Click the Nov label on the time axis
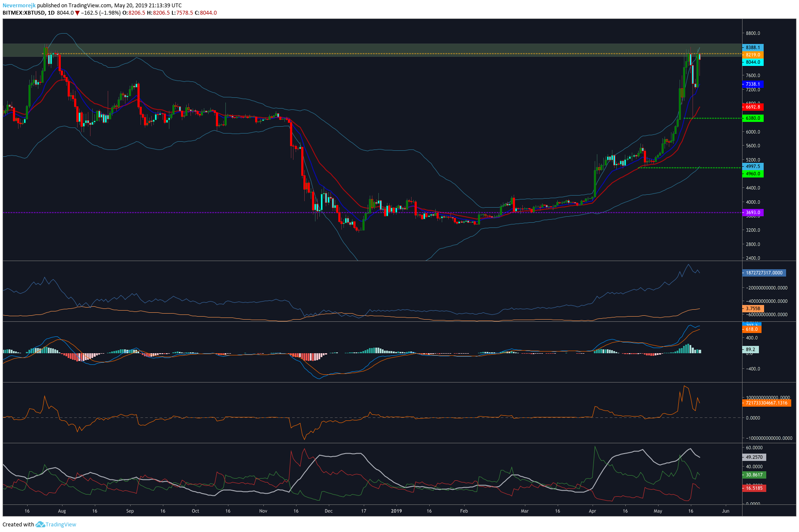799x532 pixels. click(263, 511)
